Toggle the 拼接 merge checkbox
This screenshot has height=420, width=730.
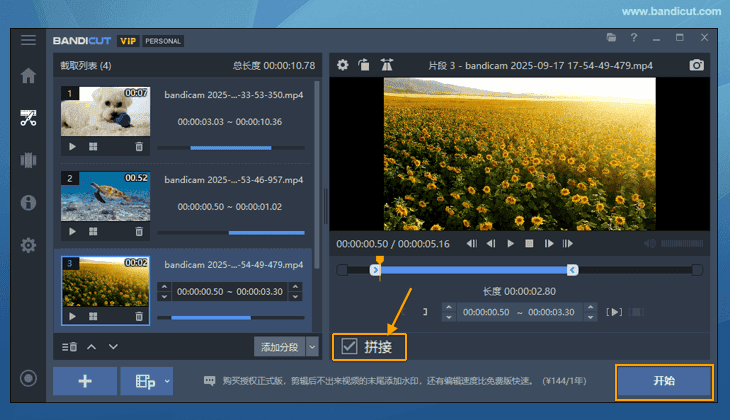coord(349,347)
